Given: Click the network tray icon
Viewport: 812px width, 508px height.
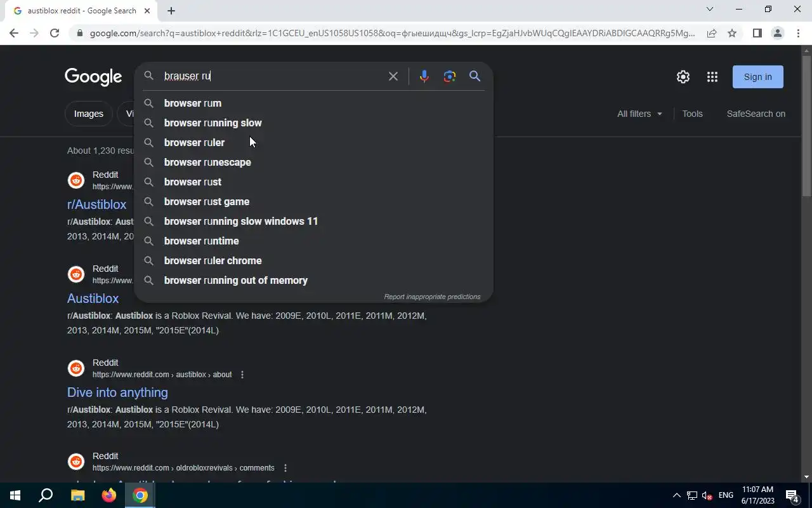Looking at the screenshot, I should (x=692, y=495).
